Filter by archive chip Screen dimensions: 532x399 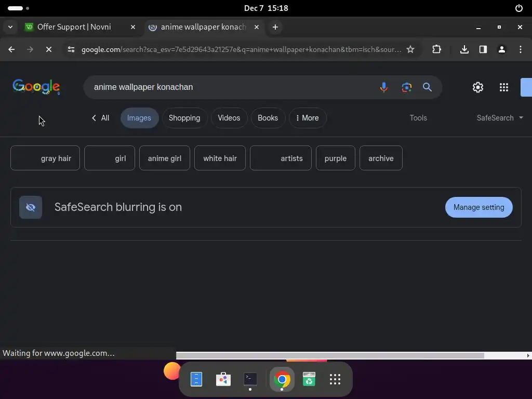click(381, 158)
